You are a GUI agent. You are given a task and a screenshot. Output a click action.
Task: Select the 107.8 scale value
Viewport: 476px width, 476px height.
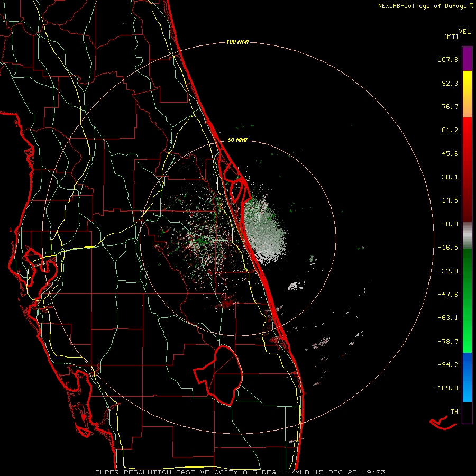pos(448,59)
